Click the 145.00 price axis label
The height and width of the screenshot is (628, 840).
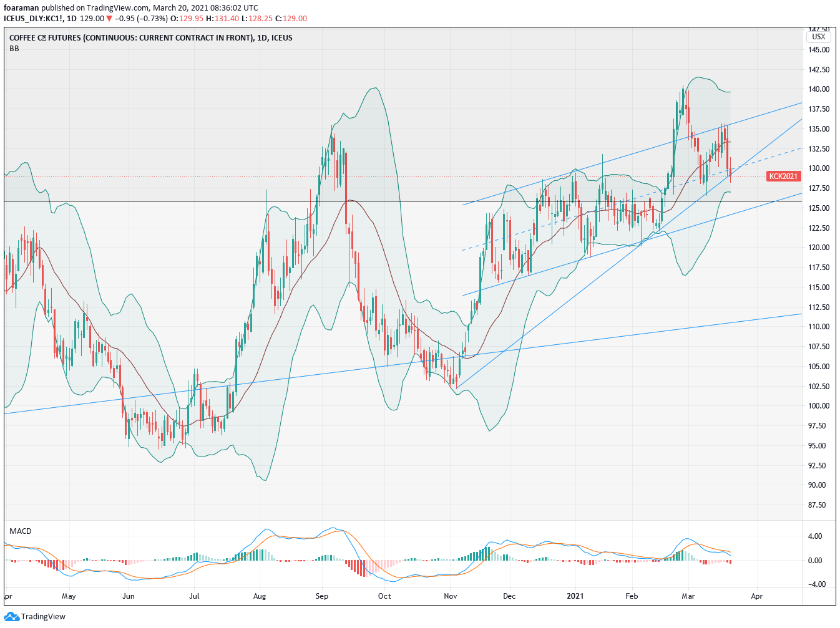pyautogui.click(x=819, y=49)
